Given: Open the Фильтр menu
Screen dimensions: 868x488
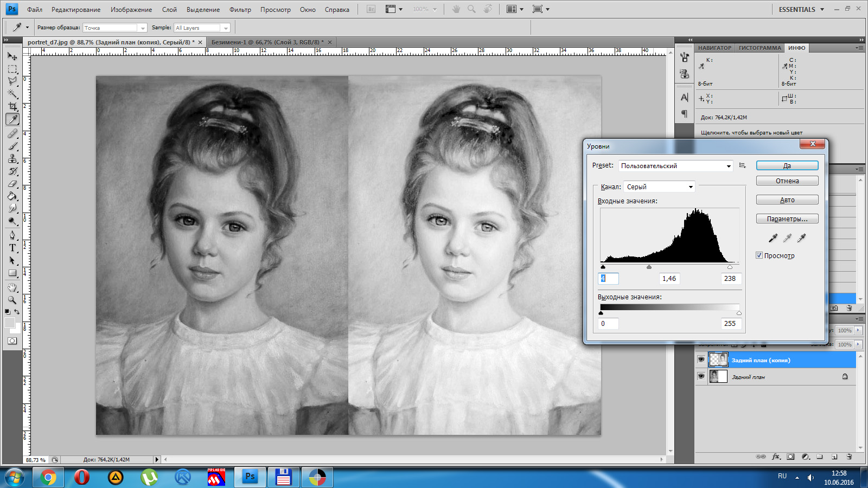Looking at the screenshot, I should (240, 9).
